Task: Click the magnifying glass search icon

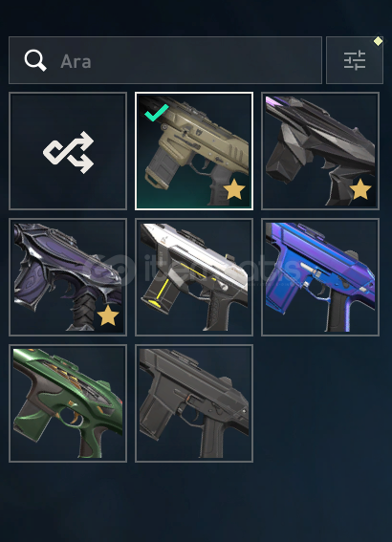Action: pos(35,60)
